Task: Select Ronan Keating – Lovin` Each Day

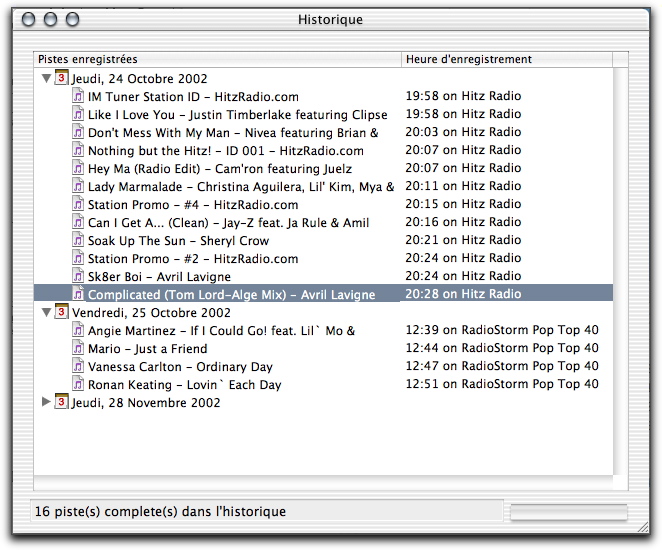Action: 184,384
